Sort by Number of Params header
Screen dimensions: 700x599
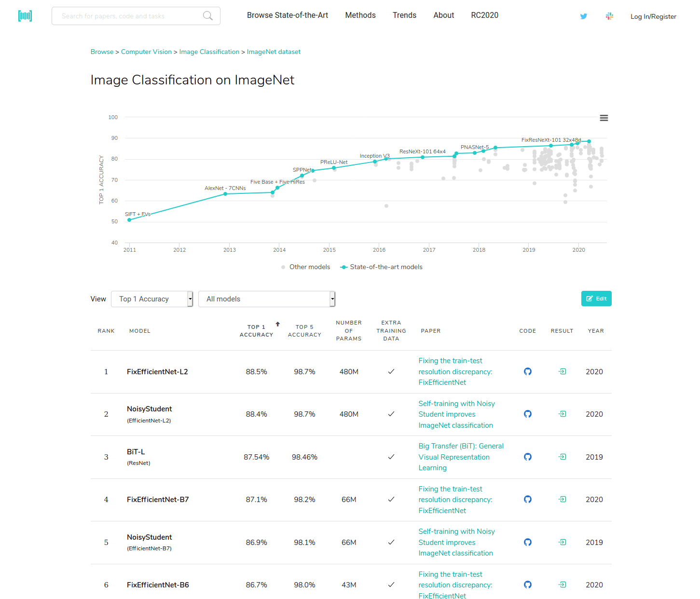[x=349, y=331]
